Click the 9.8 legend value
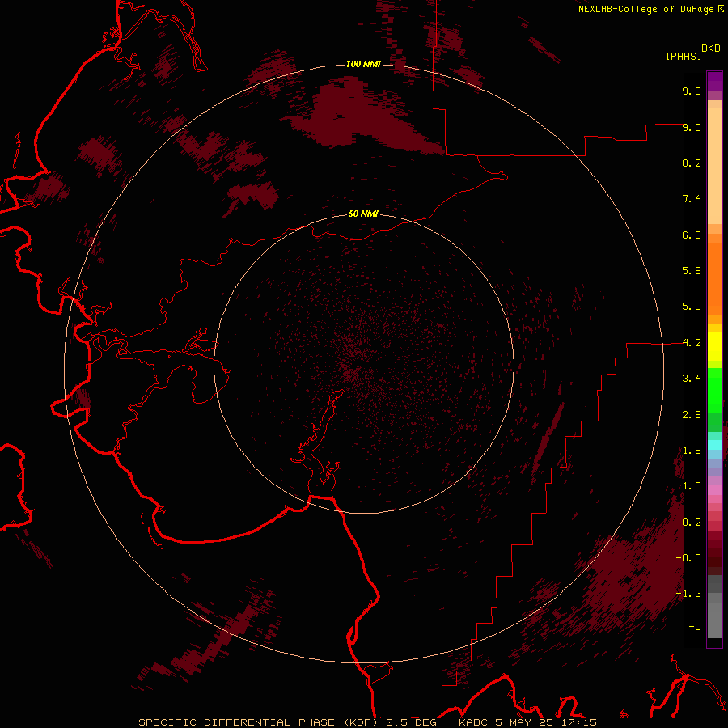The image size is (728, 728). (692, 91)
